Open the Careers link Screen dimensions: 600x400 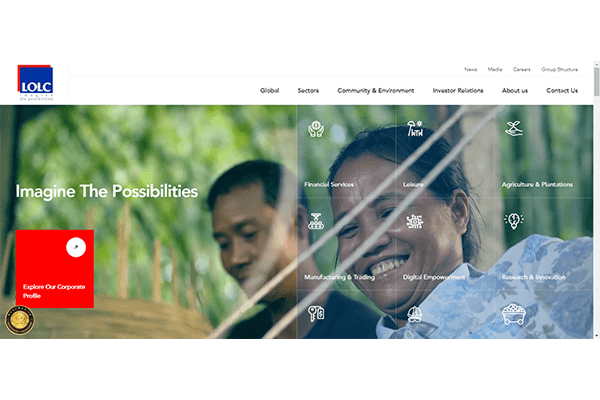(522, 69)
